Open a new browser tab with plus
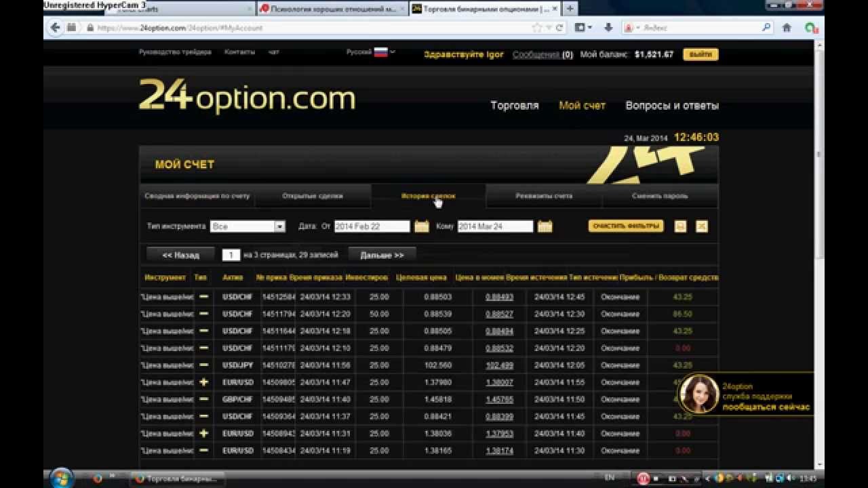Image resolution: width=868 pixels, height=488 pixels. click(x=570, y=9)
